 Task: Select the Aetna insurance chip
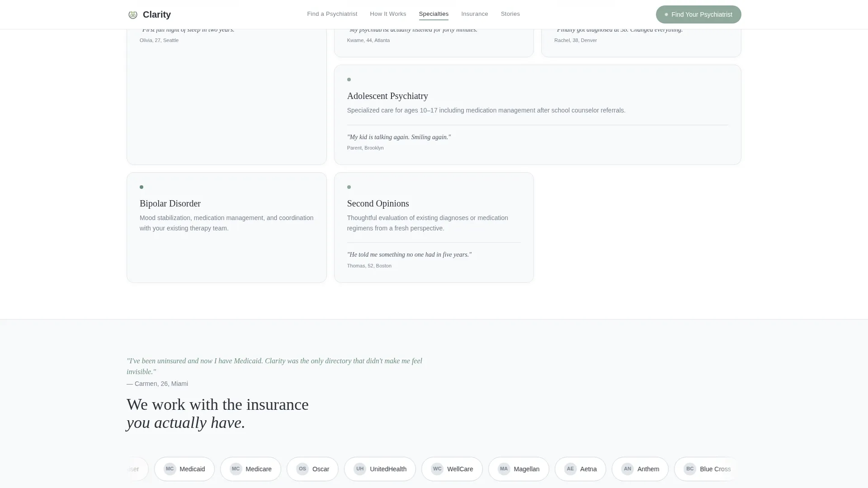coord(580,469)
